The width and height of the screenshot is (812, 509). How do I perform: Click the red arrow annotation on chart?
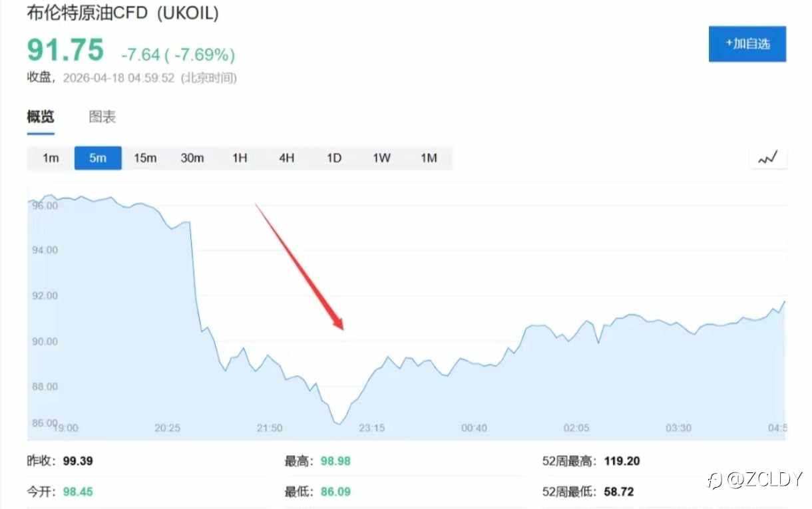tap(300, 266)
